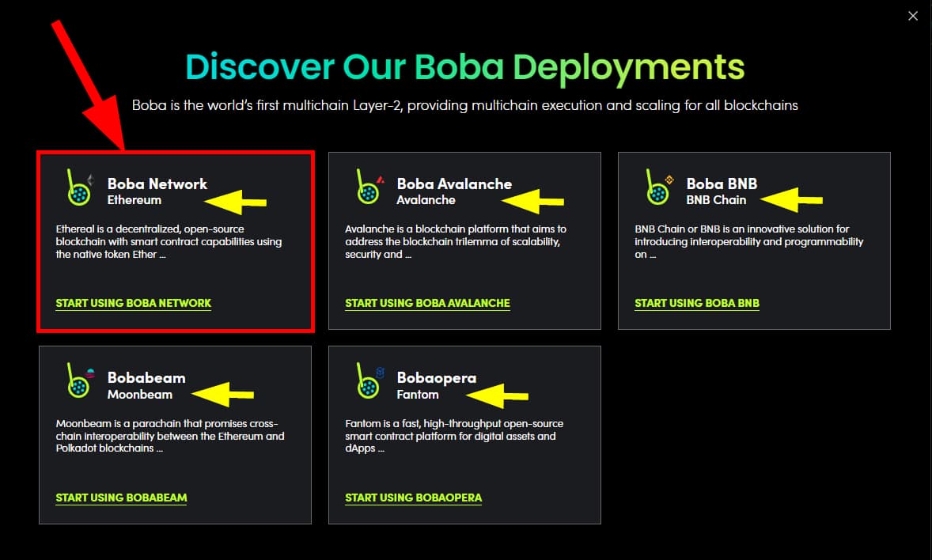This screenshot has width=932, height=560.
Task: Open Start Using Bobabeam link
Action: (121, 498)
